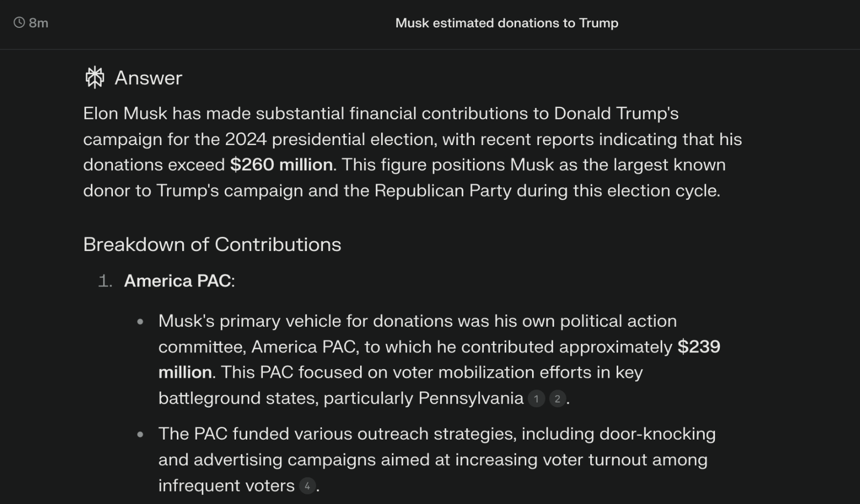Open citation source number 1
This screenshot has height=504, width=860.
pos(536,399)
